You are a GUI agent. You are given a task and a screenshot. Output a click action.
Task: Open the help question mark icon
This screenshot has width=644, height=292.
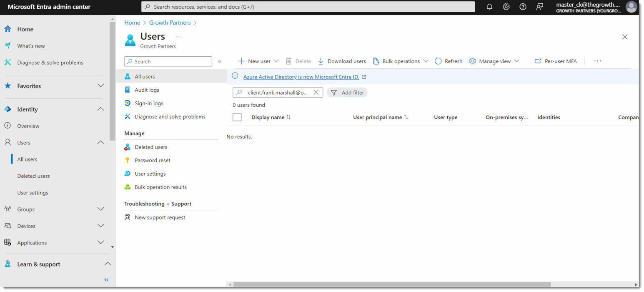523,7
